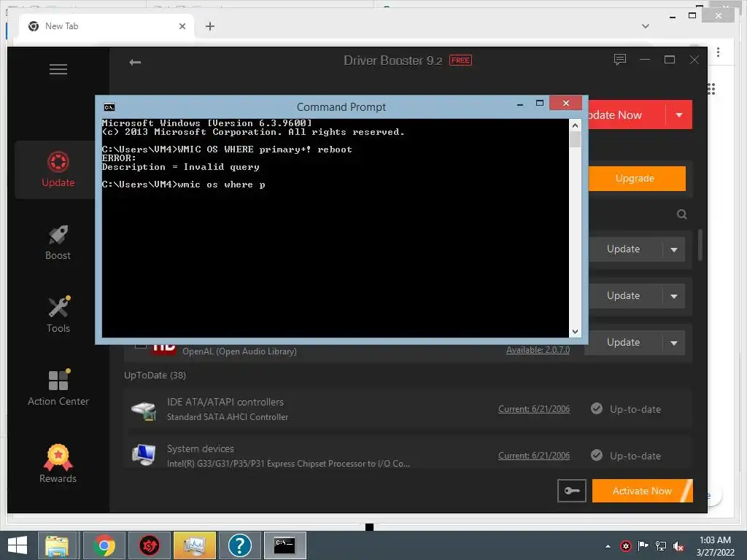Expand the Update Now dropdown arrow
This screenshot has height=560, width=747.
[x=679, y=114]
